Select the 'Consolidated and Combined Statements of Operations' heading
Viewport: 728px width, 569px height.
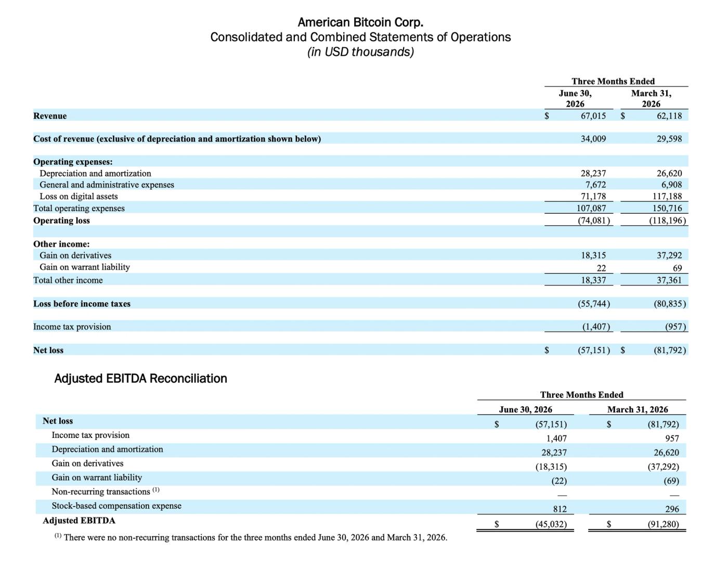[360, 37]
